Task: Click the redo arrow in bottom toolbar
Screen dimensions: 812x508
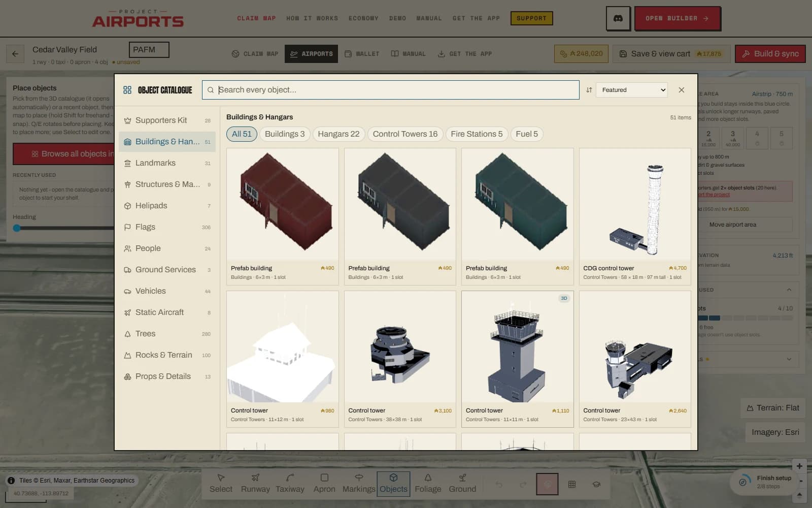Action: (523, 484)
